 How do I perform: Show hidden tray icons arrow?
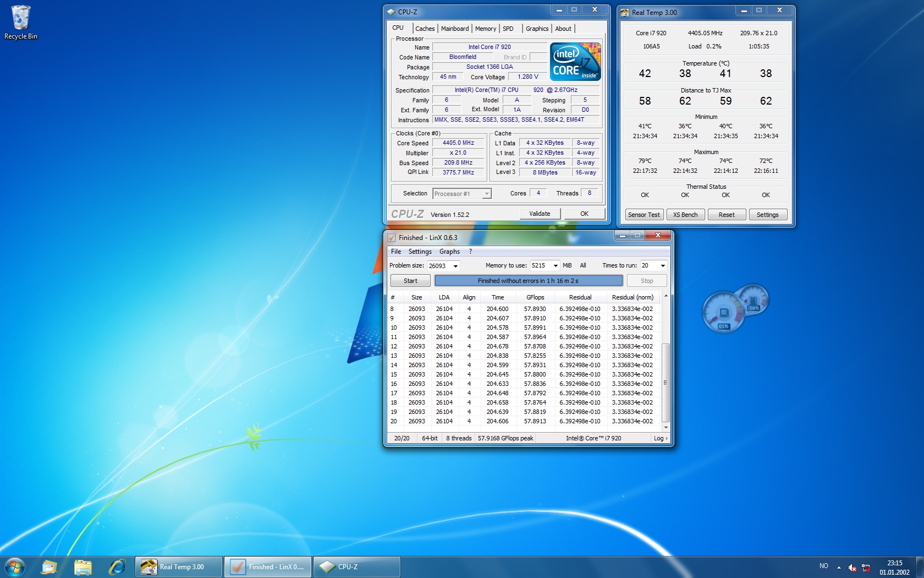click(839, 567)
